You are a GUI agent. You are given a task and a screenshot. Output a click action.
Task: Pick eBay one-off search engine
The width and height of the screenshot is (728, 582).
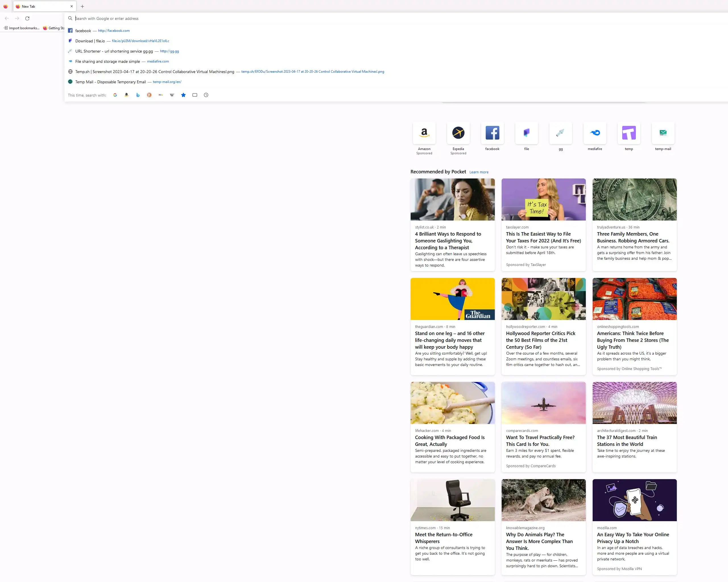pyautogui.click(x=161, y=95)
